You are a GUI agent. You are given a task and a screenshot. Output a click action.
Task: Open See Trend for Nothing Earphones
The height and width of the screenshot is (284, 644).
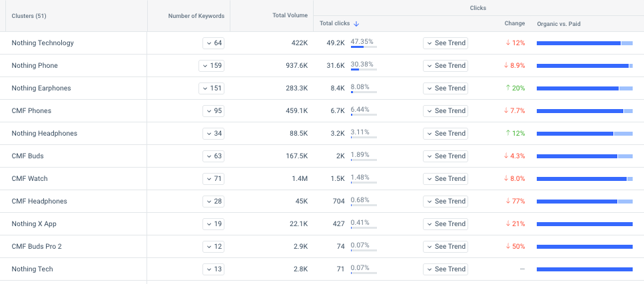pyautogui.click(x=446, y=88)
